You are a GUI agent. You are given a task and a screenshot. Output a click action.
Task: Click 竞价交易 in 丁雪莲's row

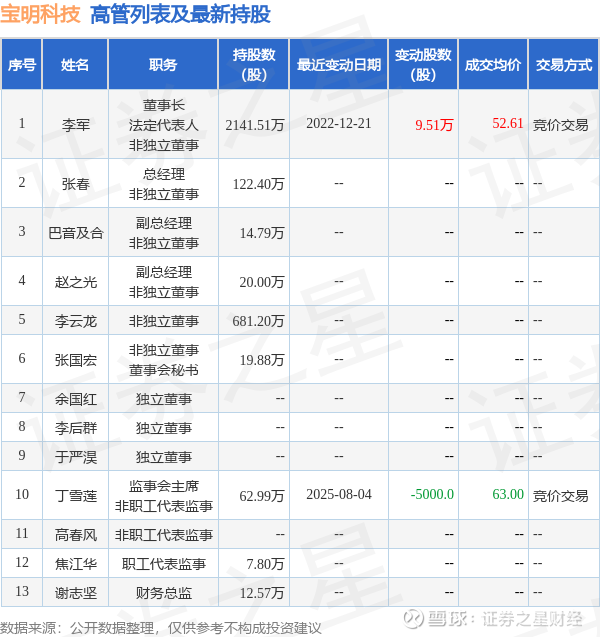pos(560,496)
